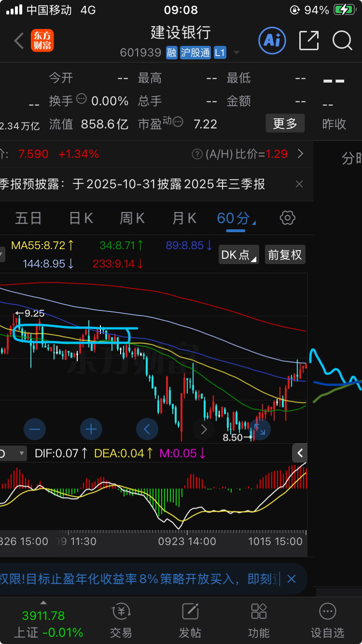Open the 功能 functions tab
Screen dimensions: 362x644
[259, 620]
